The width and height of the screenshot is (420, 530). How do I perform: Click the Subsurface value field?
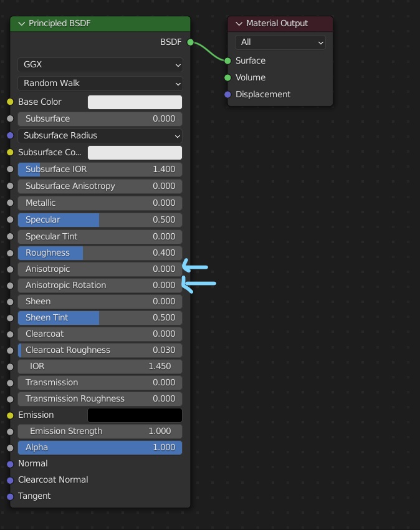100,118
